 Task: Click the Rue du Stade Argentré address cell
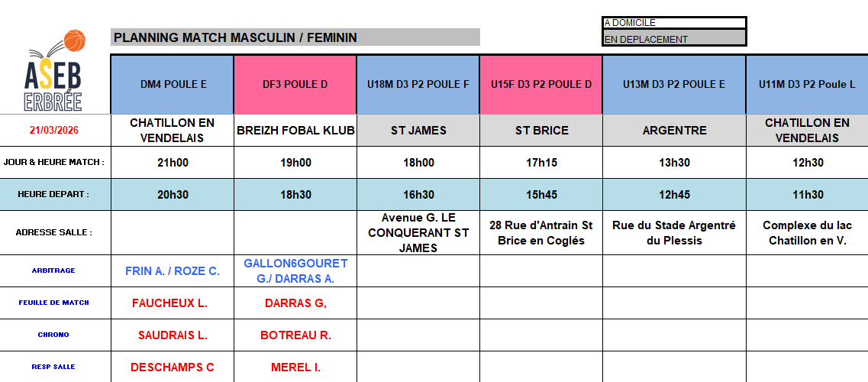point(674,233)
